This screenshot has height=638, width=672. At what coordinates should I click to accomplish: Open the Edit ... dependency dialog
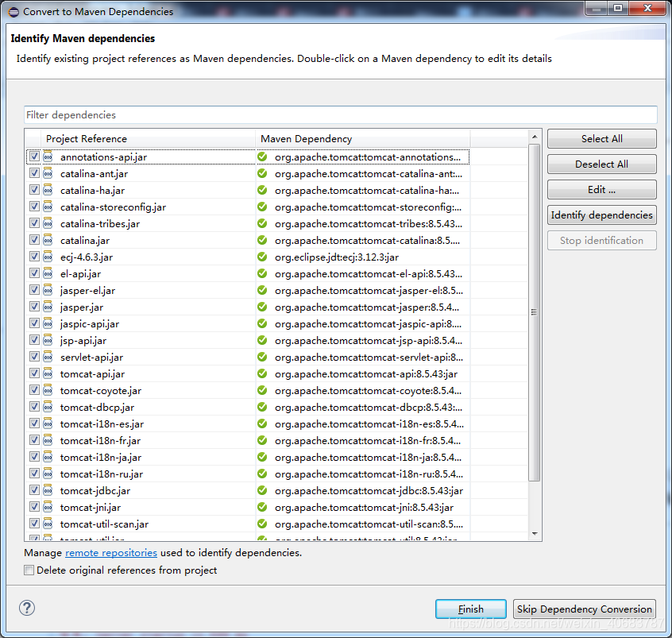coord(602,190)
